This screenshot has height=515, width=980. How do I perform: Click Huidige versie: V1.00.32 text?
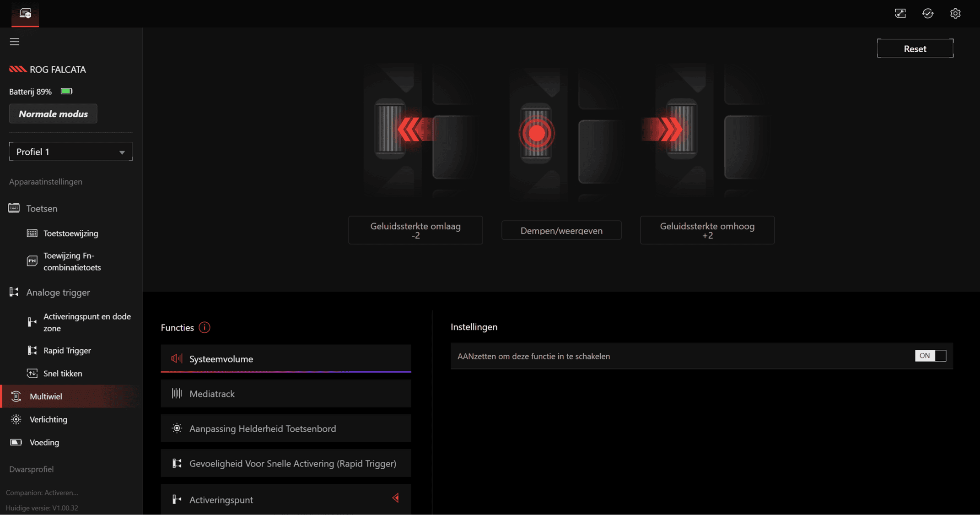tap(42, 508)
